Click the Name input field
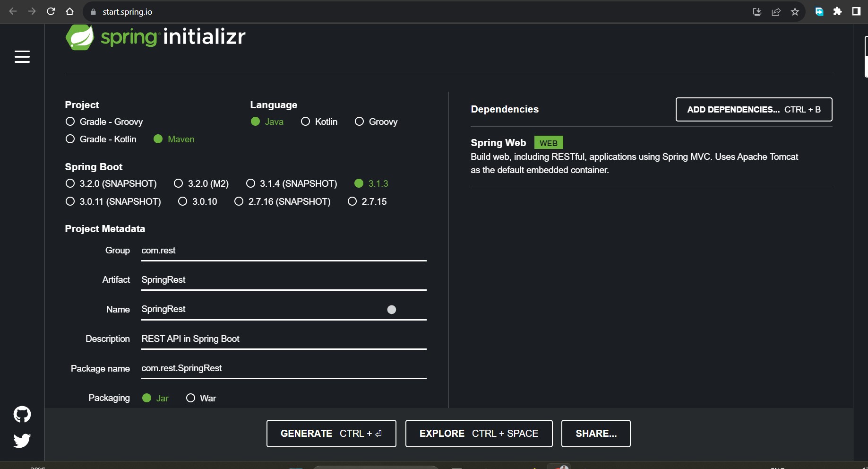The image size is (868, 469). 284,309
